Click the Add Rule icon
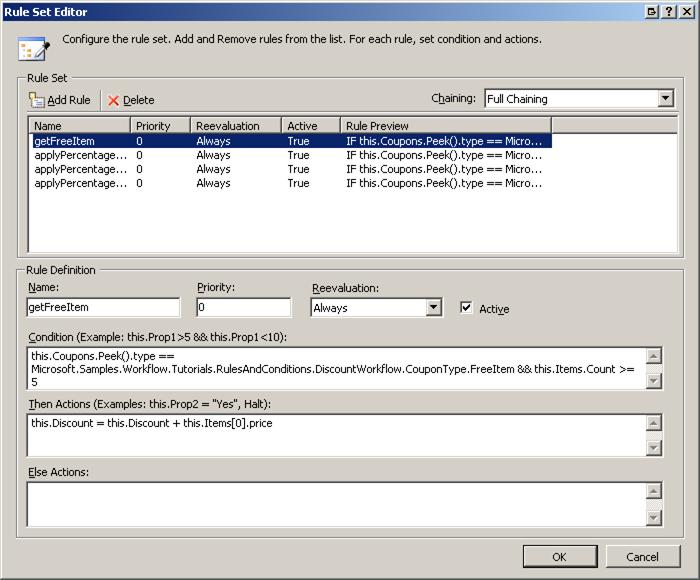This screenshot has height=580, width=700. [37, 100]
